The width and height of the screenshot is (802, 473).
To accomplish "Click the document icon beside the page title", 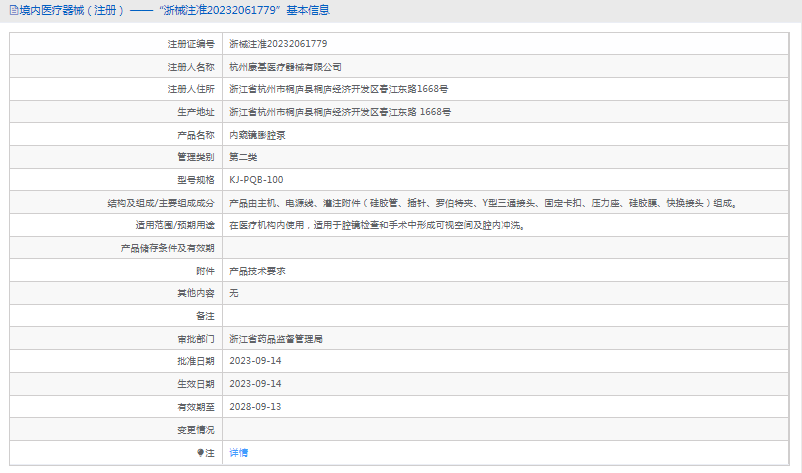I will (14, 10).
